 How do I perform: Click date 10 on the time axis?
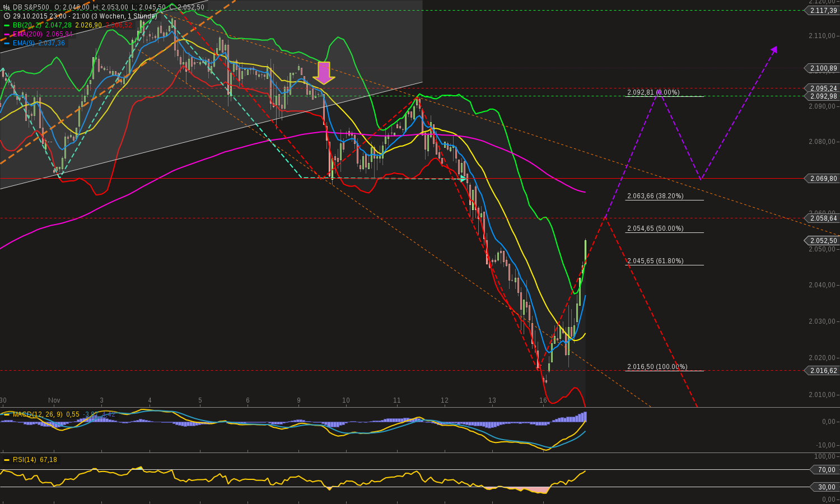346,400
